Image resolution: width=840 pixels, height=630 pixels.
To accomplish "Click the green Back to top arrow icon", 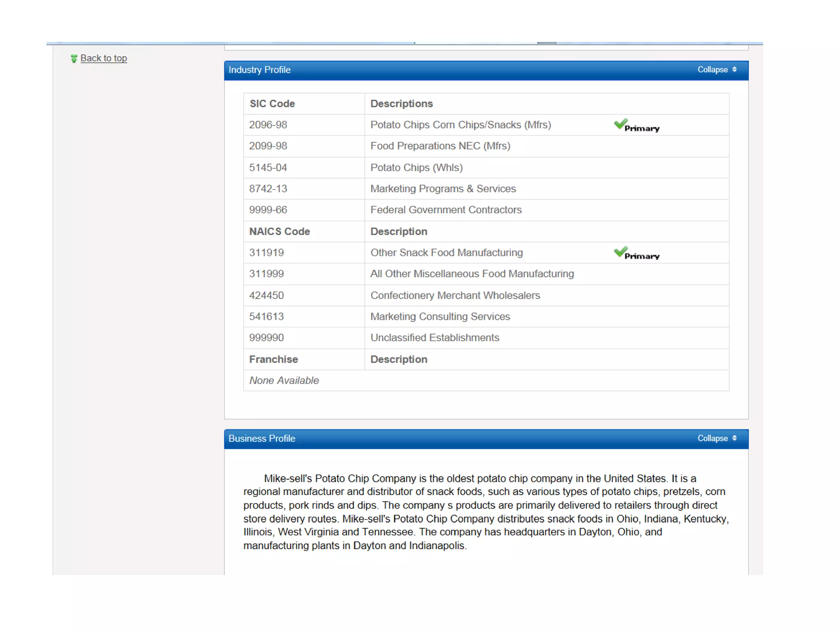I will (74, 59).
